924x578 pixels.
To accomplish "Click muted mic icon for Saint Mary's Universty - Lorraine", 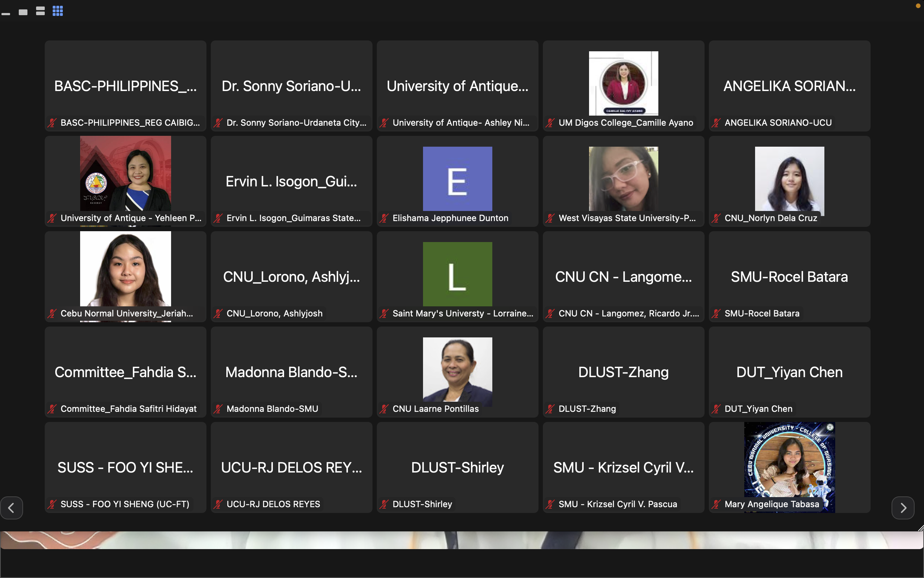I will [x=384, y=314].
